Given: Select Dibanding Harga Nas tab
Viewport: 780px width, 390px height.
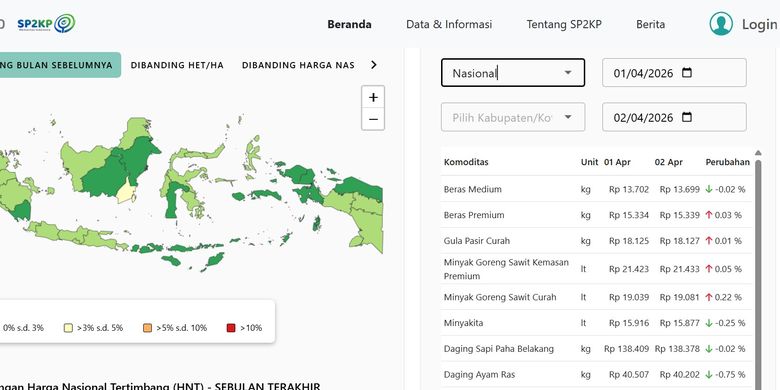Looking at the screenshot, I should pos(298,65).
